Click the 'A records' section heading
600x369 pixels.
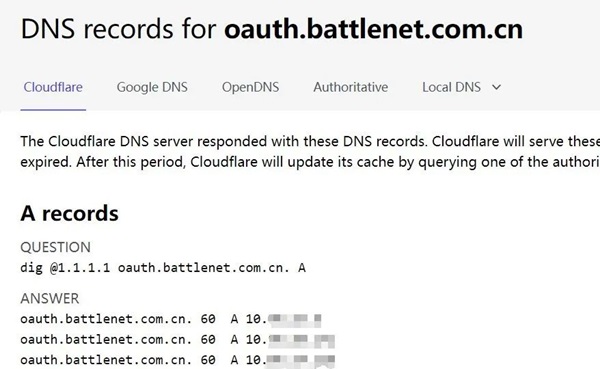(x=70, y=213)
